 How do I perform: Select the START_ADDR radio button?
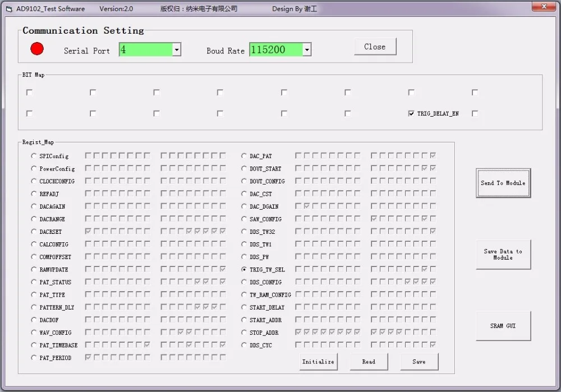244,320
